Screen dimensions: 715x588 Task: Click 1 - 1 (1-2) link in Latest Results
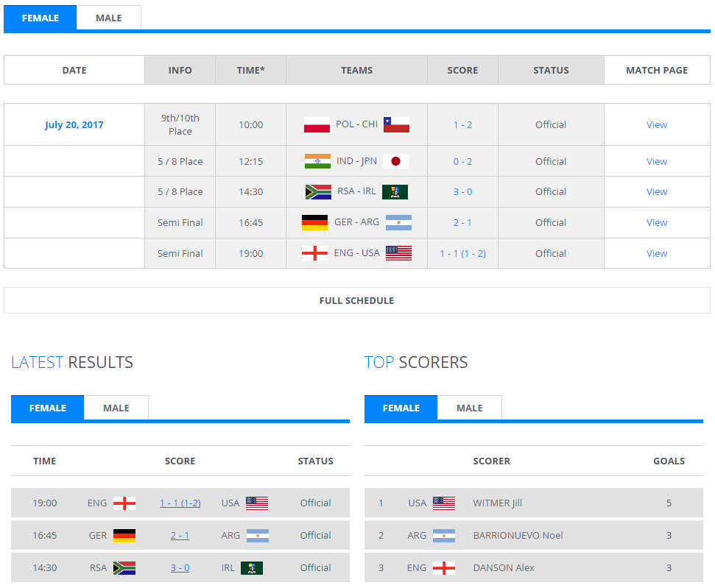click(x=180, y=503)
